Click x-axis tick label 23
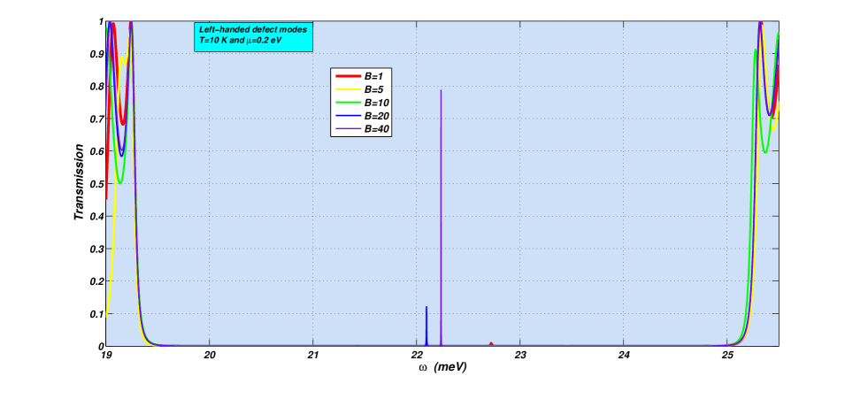This screenshot has width=868, height=399. (520, 354)
